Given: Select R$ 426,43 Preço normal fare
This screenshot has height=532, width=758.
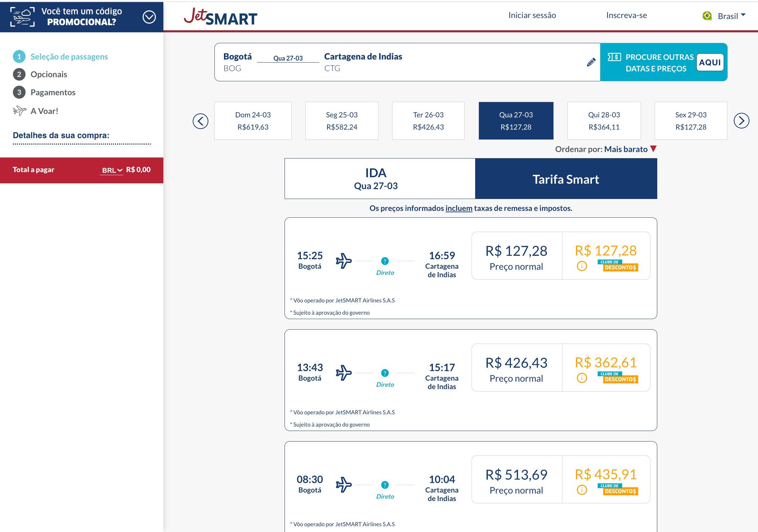Looking at the screenshot, I should click(x=517, y=368).
